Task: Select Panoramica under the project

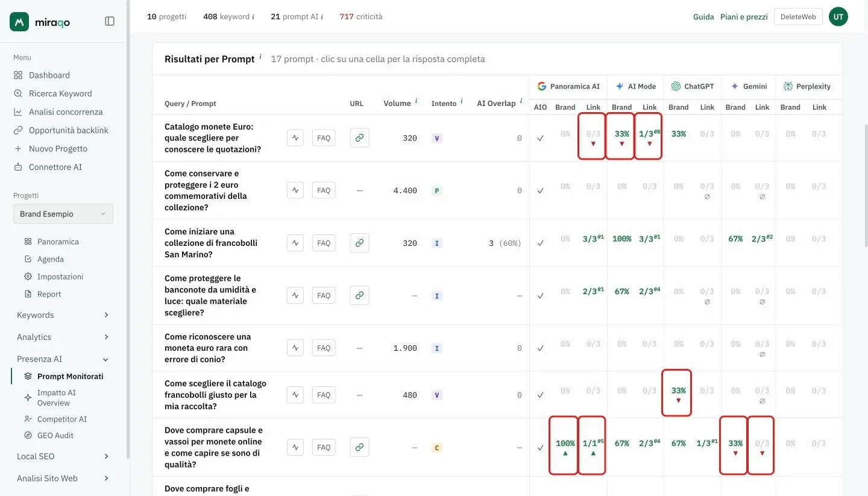Action: [x=58, y=242]
